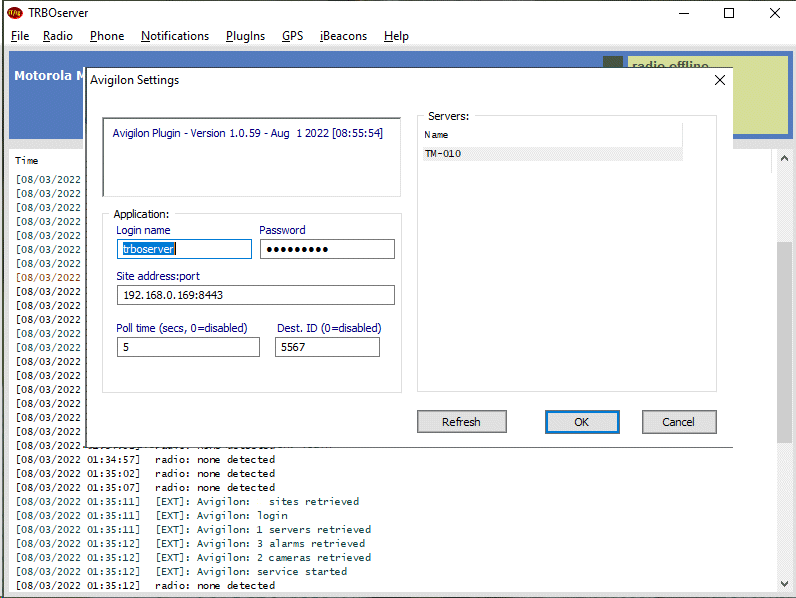This screenshot has width=796, height=598.
Task: Click the log window vertical scrollbar
Action: pos(785,340)
